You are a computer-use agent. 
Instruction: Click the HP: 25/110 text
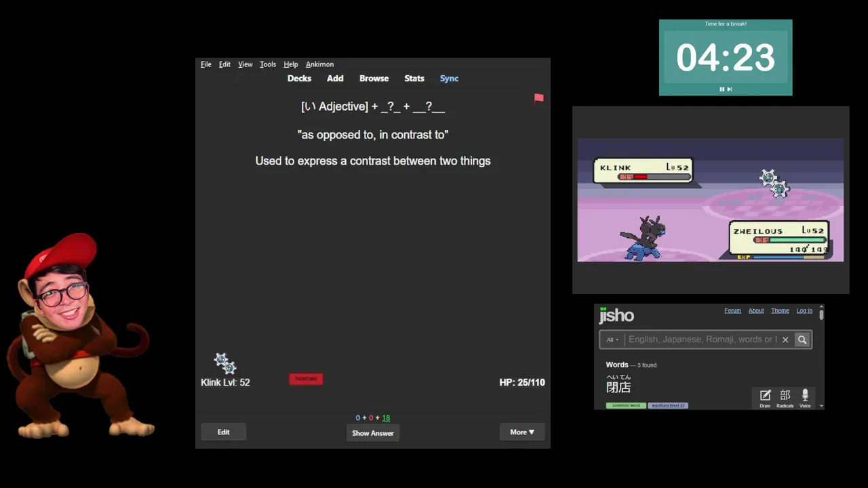point(522,382)
